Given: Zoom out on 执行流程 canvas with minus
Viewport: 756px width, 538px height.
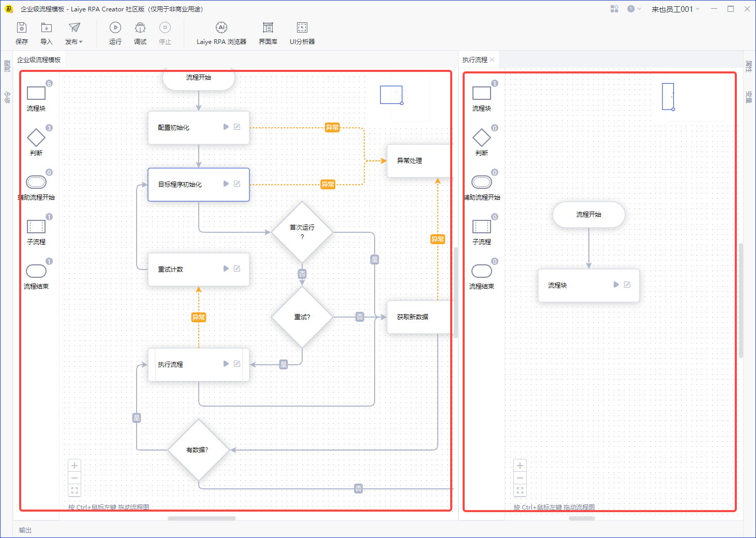Looking at the screenshot, I should click(x=520, y=478).
